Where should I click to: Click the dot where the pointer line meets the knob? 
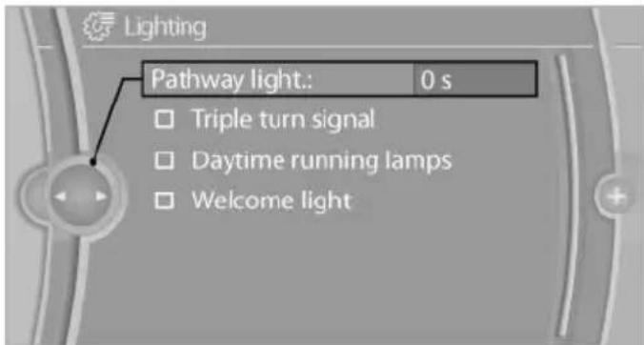(93, 163)
